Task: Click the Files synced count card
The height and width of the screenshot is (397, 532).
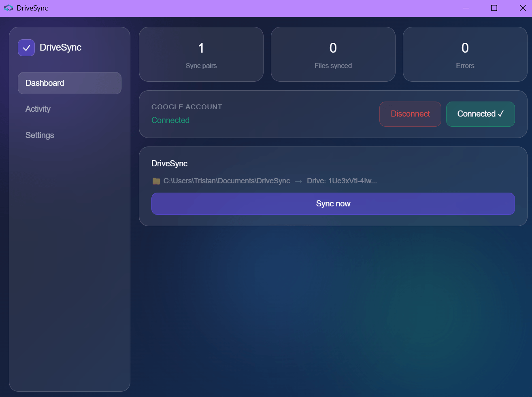Action: click(333, 54)
